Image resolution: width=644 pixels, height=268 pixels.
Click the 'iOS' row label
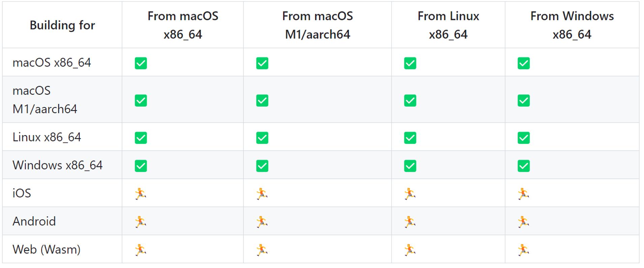pyautogui.click(x=22, y=193)
